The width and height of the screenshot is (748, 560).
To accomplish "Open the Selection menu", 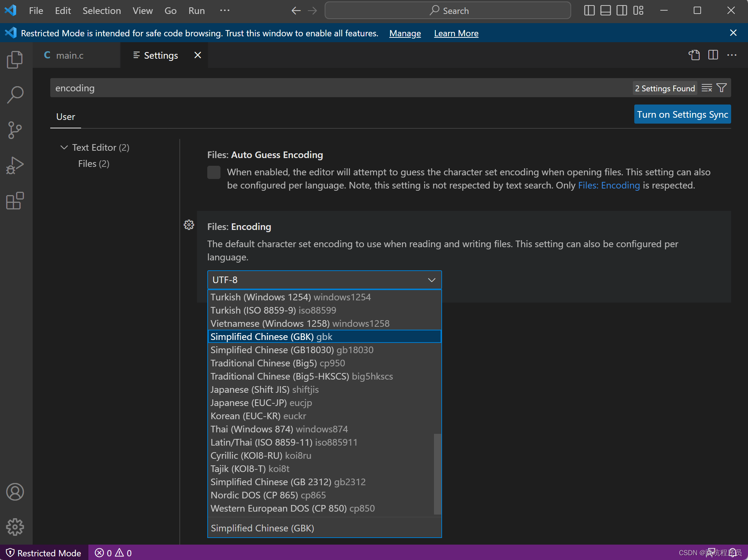I will (x=102, y=11).
